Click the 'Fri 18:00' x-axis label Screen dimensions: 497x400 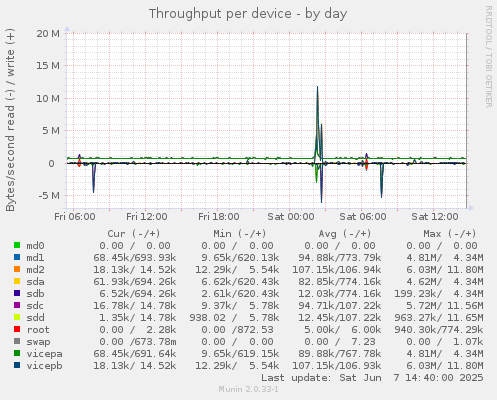click(219, 217)
